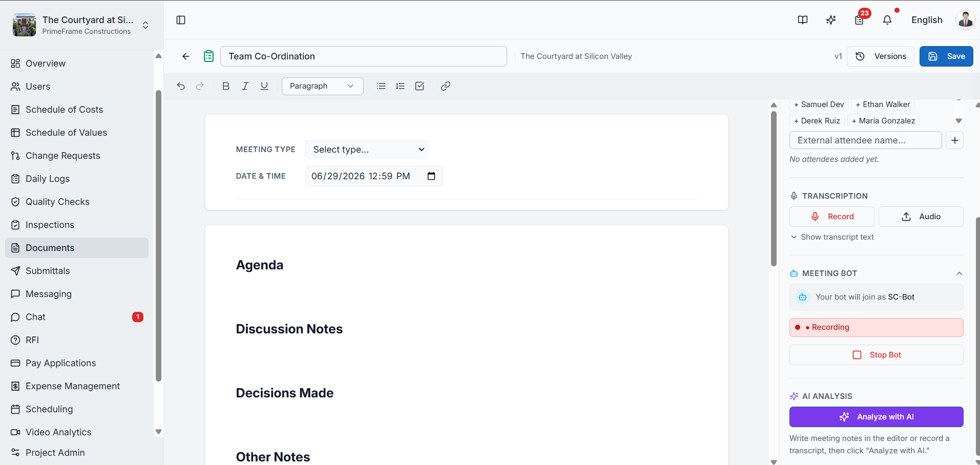Open Pay Applications
The height and width of the screenshot is (465, 980).
click(x=77, y=363)
